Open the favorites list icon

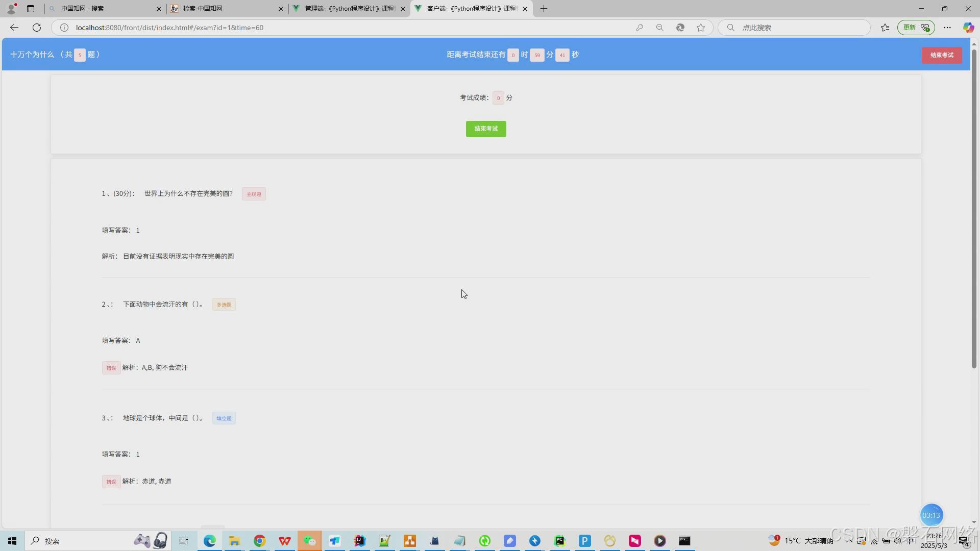[x=885, y=28]
